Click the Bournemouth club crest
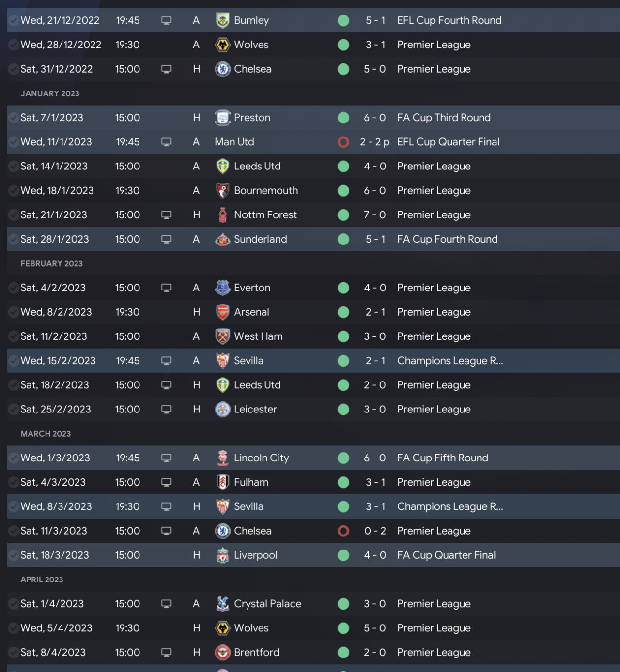620x672 pixels. click(222, 191)
